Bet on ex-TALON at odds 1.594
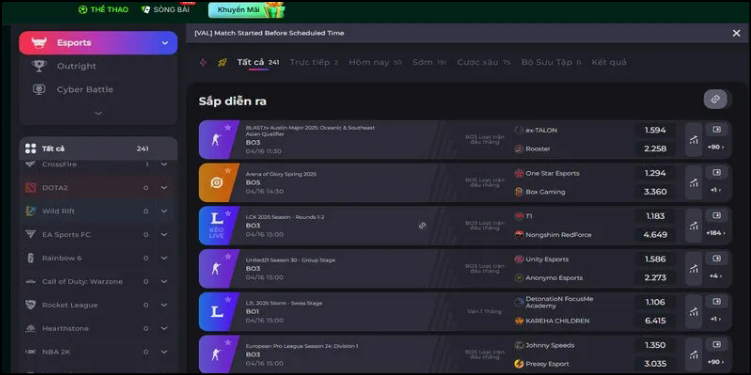The height and width of the screenshot is (375, 751). (655, 130)
